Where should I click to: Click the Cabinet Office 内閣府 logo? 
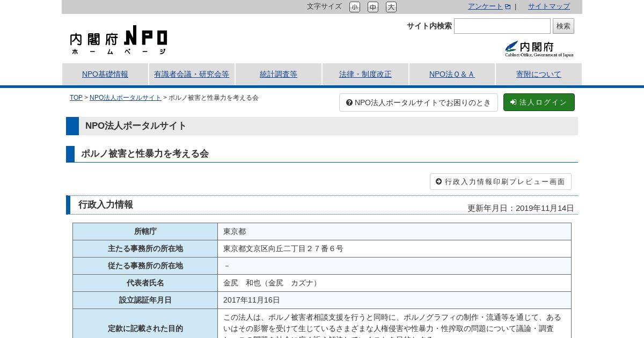539,48
